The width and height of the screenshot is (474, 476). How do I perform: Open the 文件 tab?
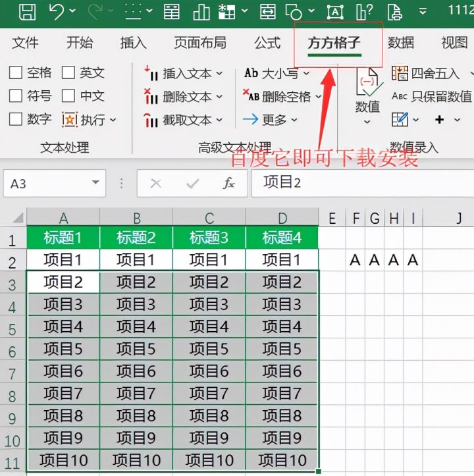tap(25, 43)
